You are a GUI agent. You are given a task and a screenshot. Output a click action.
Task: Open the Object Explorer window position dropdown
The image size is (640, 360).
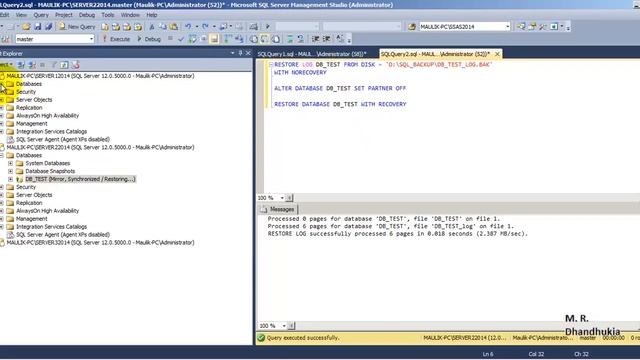(232, 53)
